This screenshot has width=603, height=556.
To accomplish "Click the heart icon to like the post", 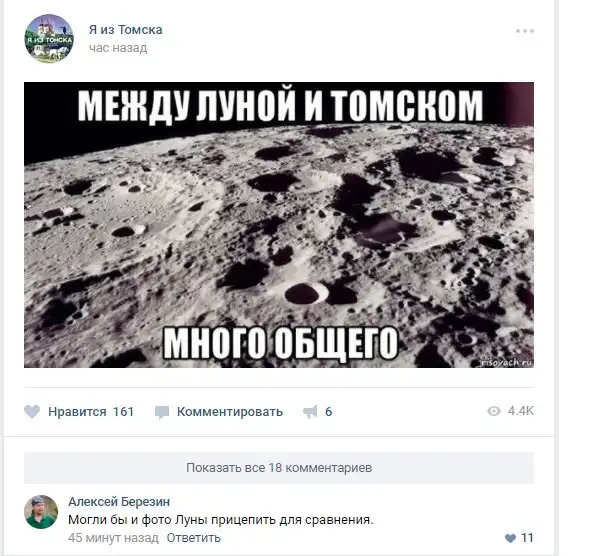I will [x=32, y=411].
